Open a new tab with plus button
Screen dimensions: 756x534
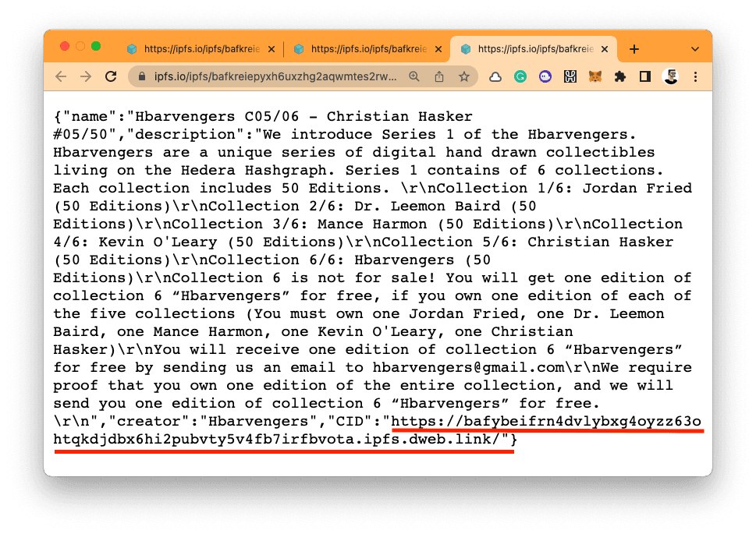point(634,49)
